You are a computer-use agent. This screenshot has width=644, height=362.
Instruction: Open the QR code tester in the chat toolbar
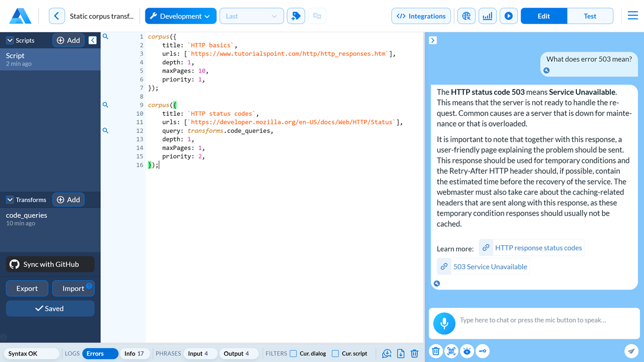pyautogui.click(x=451, y=351)
